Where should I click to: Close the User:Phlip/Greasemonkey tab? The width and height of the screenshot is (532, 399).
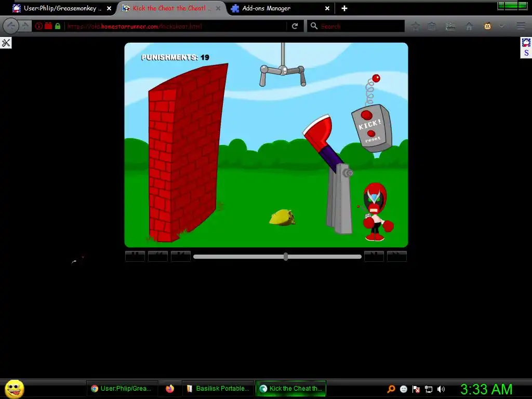(x=109, y=8)
